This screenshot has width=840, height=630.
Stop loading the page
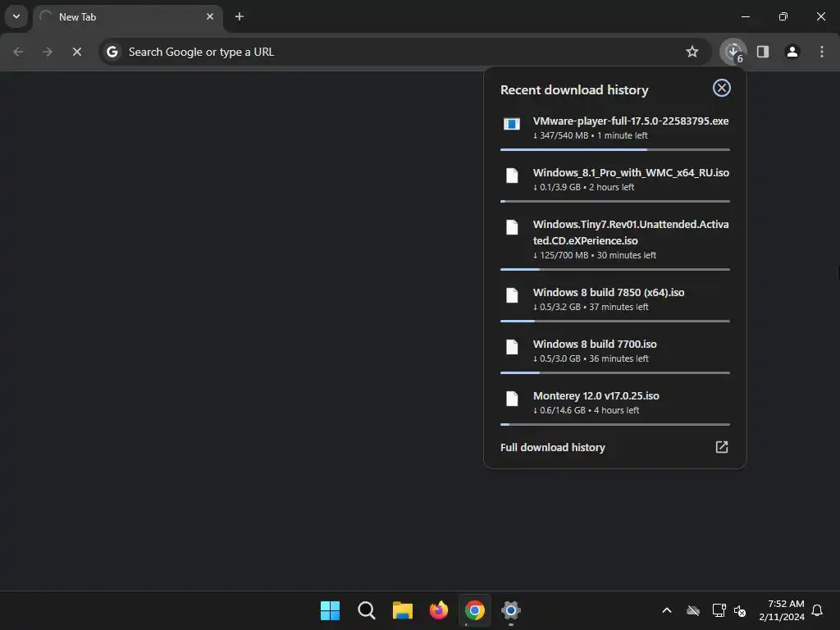point(77,52)
